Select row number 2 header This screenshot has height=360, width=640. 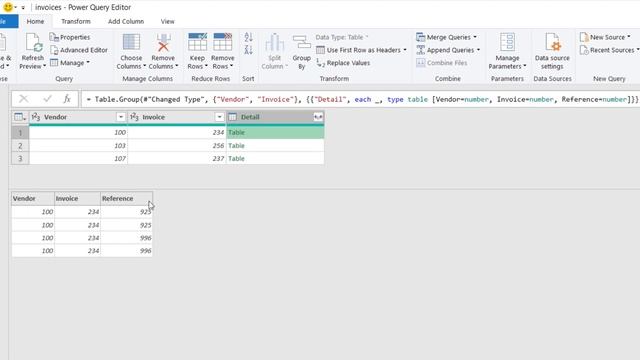(x=20, y=146)
